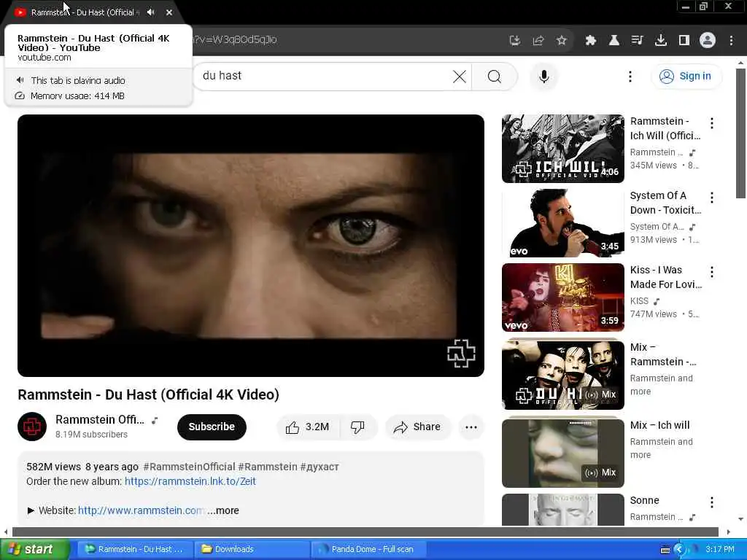
Task: Click the #Rammstein hashtag
Action: (267, 467)
